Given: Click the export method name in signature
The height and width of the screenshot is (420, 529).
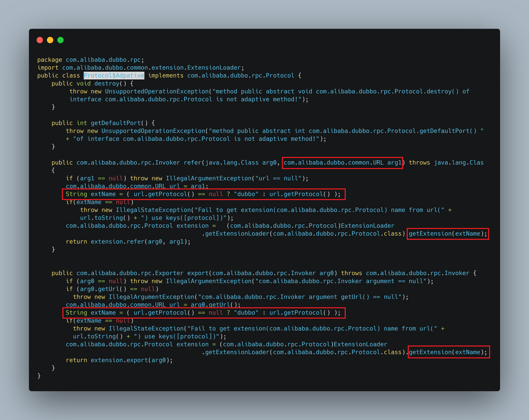Looking at the screenshot, I should point(198,273).
